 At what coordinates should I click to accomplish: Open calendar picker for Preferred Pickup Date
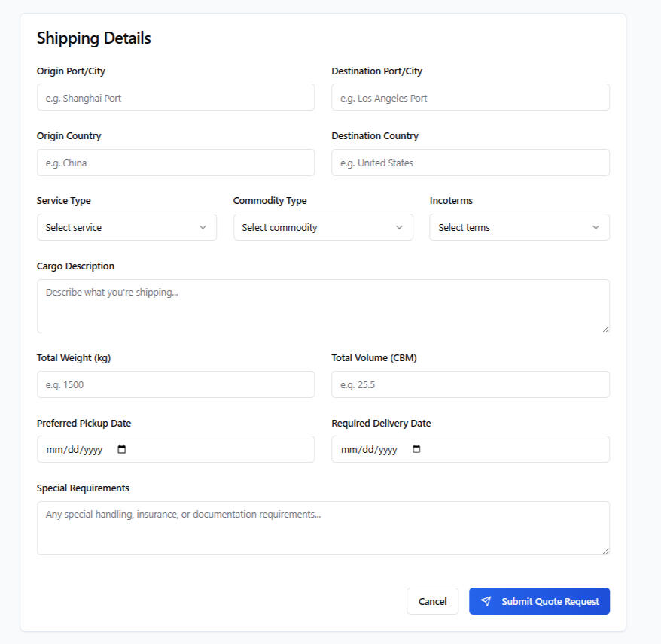pyautogui.click(x=122, y=449)
